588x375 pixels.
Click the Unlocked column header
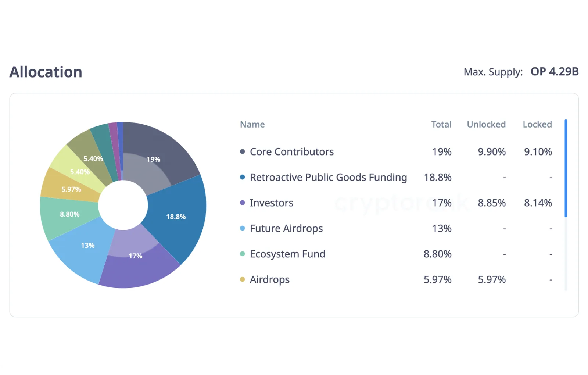486,124
